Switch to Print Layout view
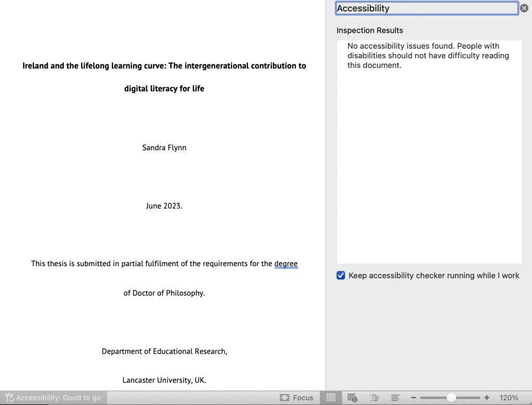532x405 pixels. click(x=330, y=398)
